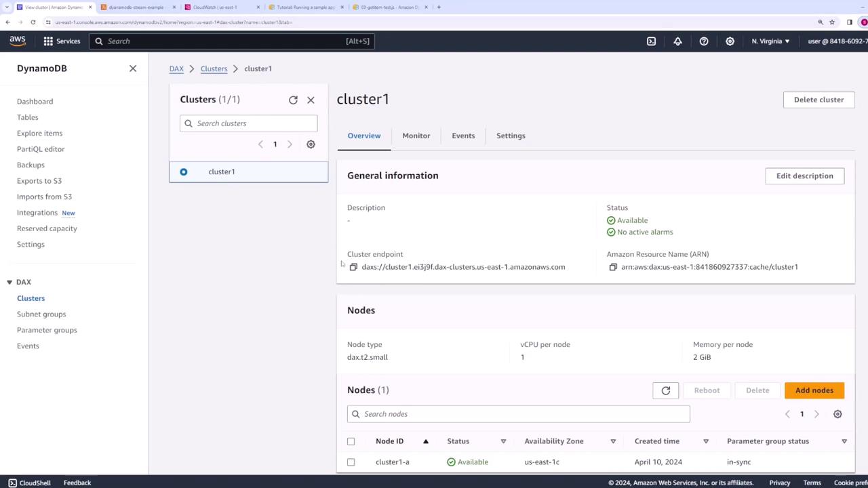868x488 pixels.
Task: Open a new browser tab
Action: tap(439, 7)
